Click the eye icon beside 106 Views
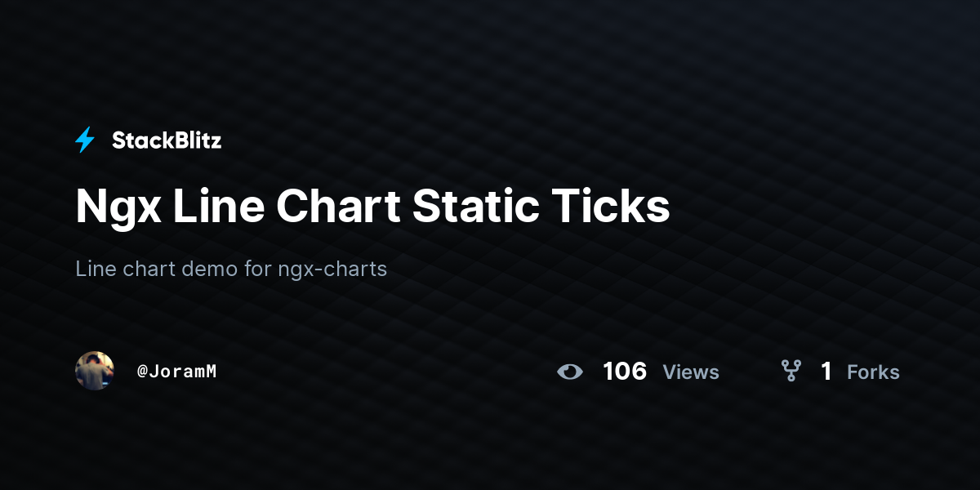Viewport: 980px width, 490px height. coord(570,372)
